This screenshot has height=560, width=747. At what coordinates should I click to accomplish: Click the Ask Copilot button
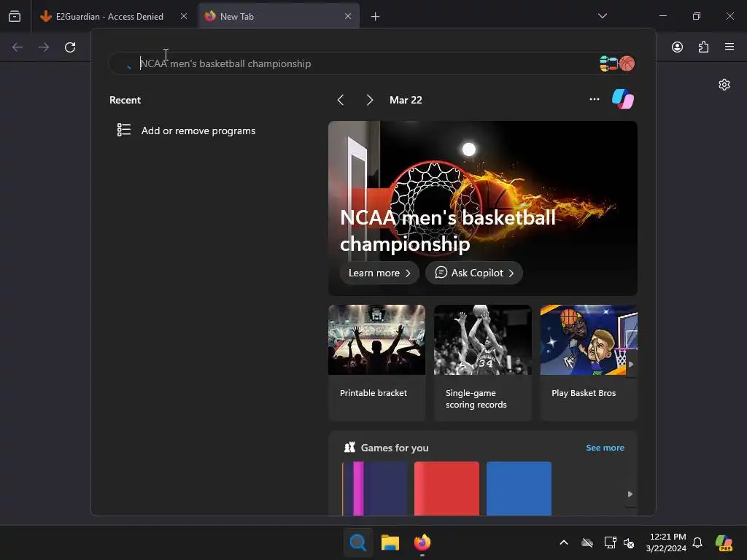pos(474,273)
